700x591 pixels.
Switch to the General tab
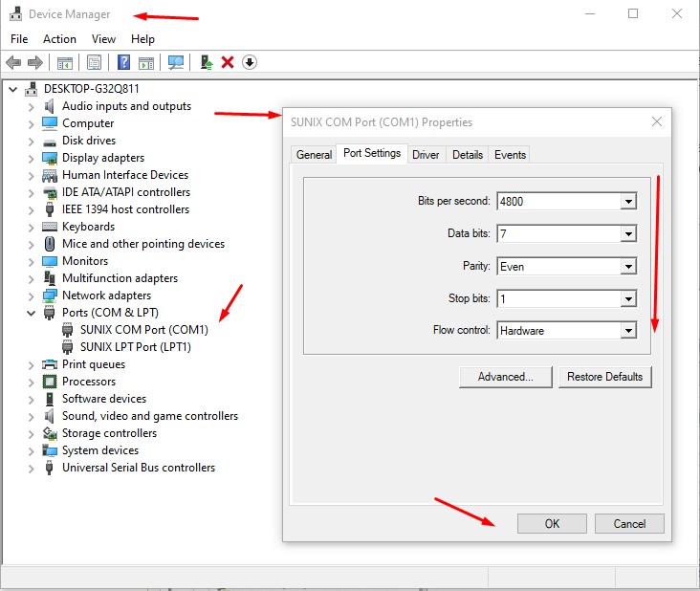[314, 155]
